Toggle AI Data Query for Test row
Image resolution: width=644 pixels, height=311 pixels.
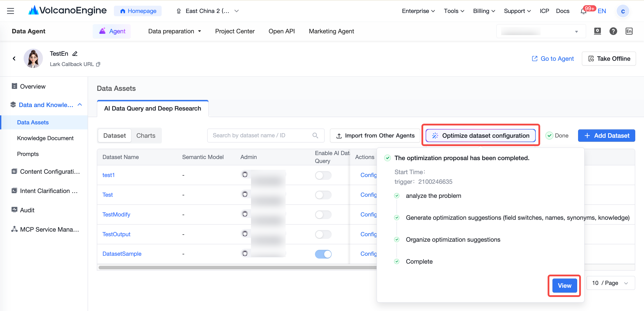pyautogui.click(x=323, y=195)
